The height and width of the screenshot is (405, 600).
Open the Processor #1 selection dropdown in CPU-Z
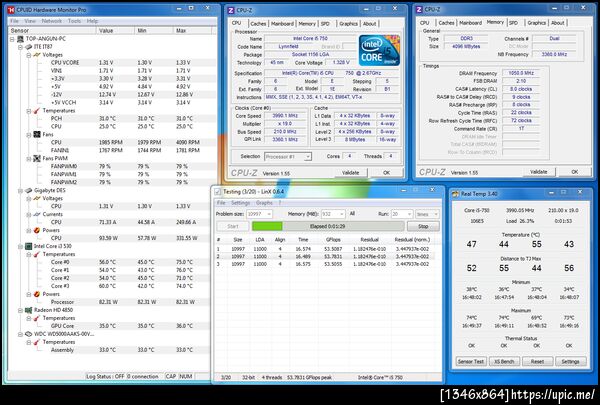coord(308,157)
